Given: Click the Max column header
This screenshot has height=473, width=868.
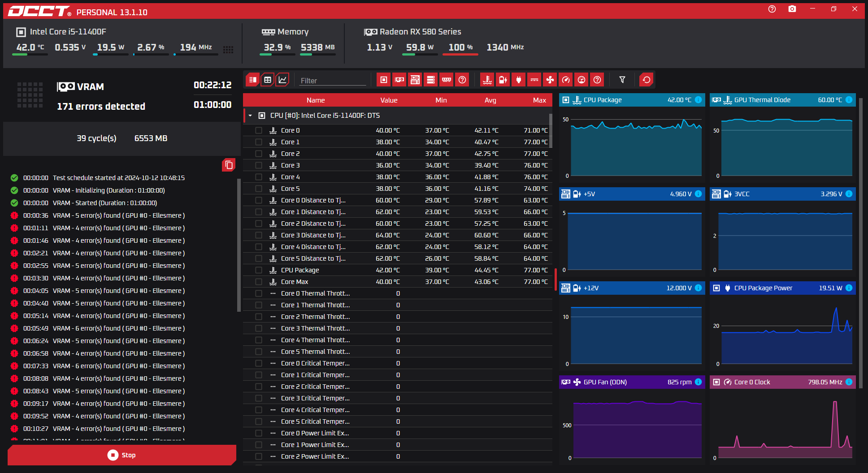Looking at the screenshot, I should point(539,100).
